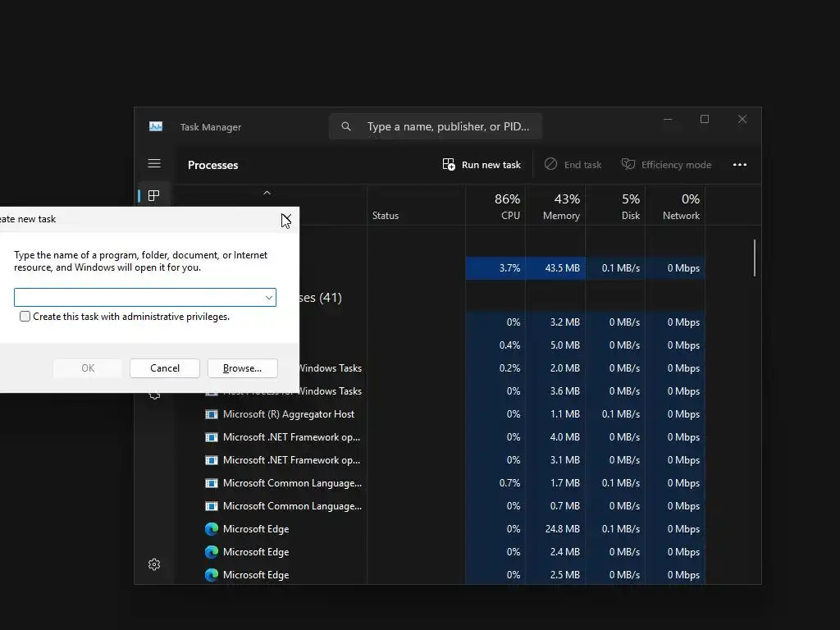
Task: Click Cancel in Create new task dialog
Action: [x=164, y=368]
